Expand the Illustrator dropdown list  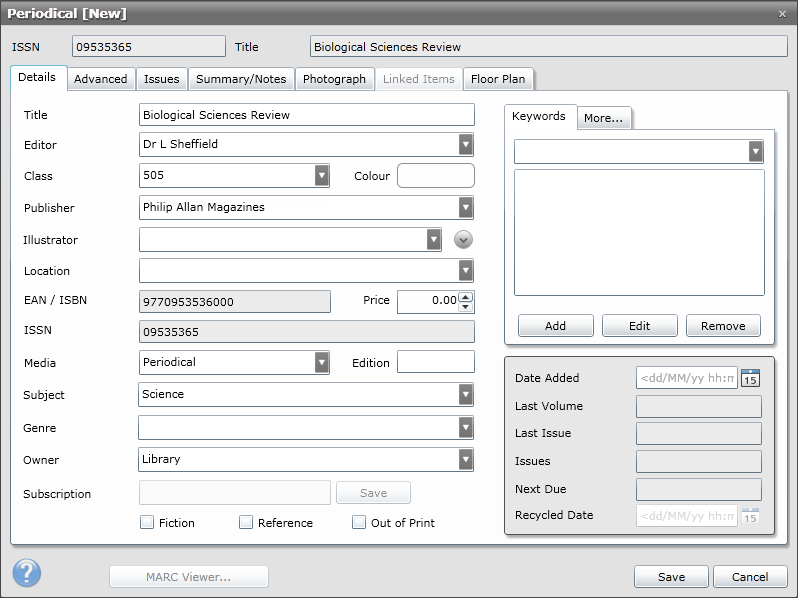(434, 239)
